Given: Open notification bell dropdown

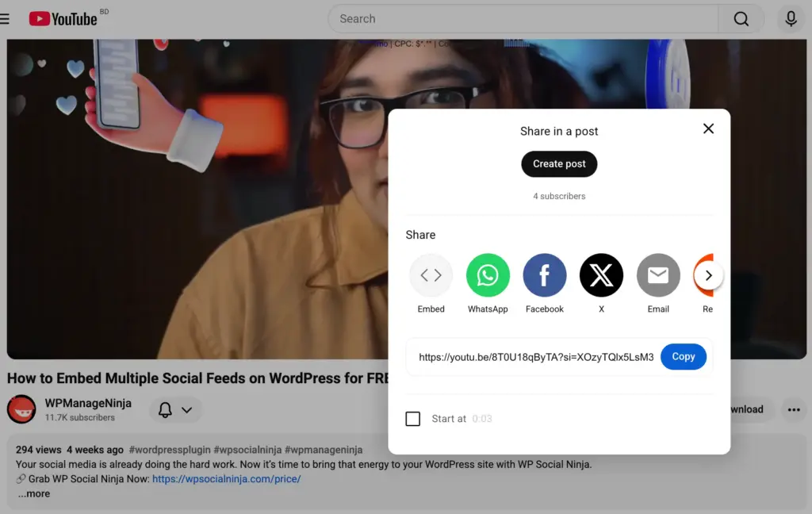Looking at the screenshot, I should coord(175,410).
